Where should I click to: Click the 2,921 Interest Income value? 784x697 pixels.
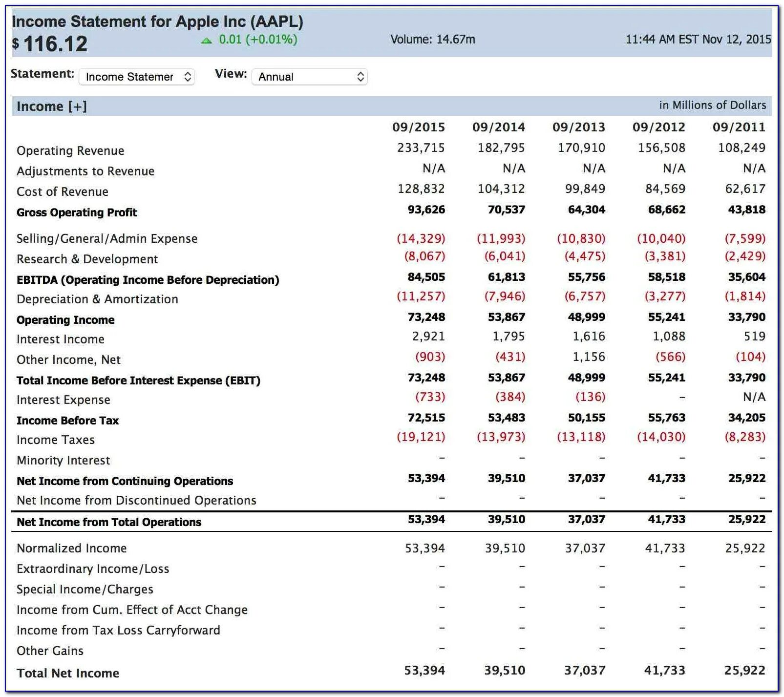(428, 336)
